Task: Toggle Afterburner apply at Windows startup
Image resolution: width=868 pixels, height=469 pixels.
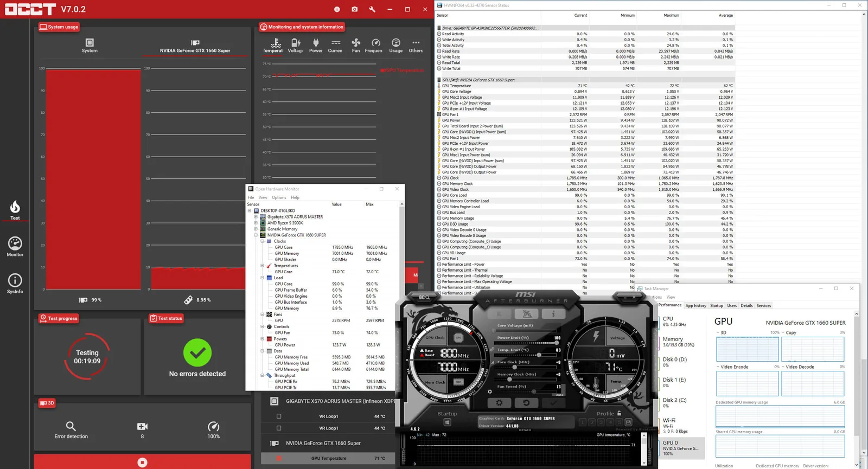Action: 447,422
